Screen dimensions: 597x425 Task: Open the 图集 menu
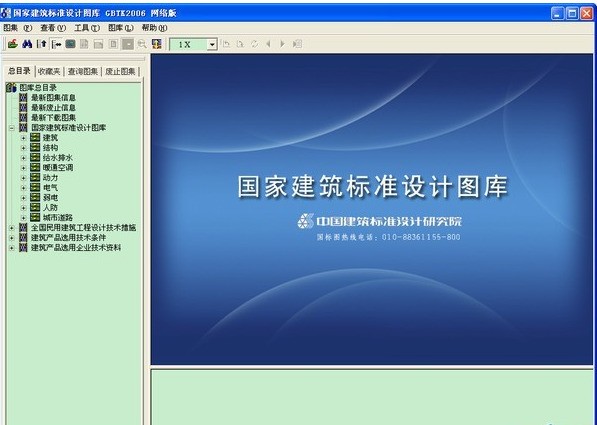18,28
